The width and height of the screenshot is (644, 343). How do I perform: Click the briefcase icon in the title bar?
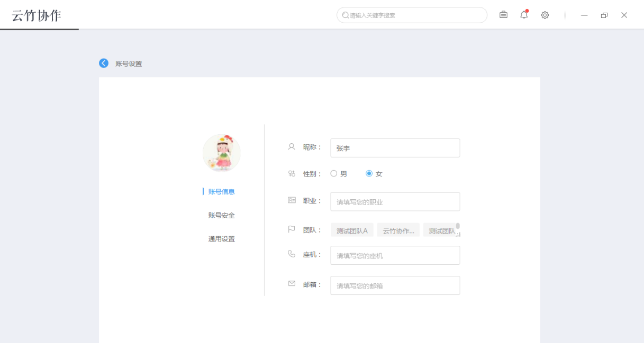(x=503, y=15)
